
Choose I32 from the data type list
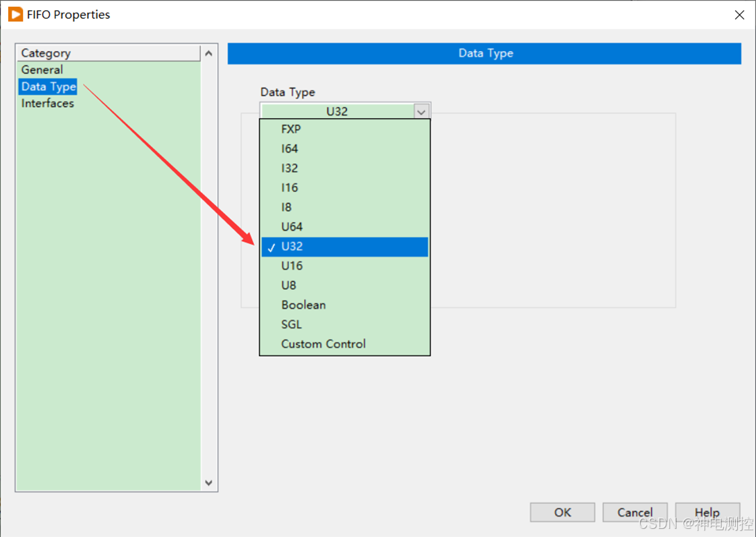point(344,168)
